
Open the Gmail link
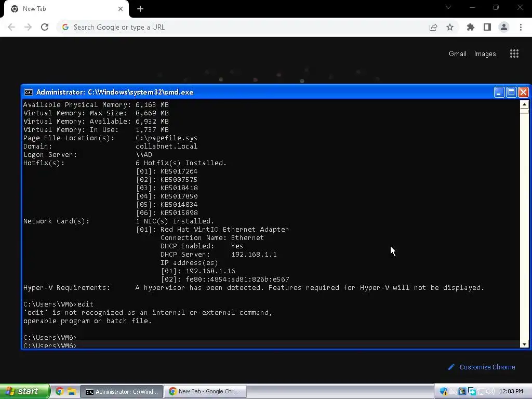point(457,54)
